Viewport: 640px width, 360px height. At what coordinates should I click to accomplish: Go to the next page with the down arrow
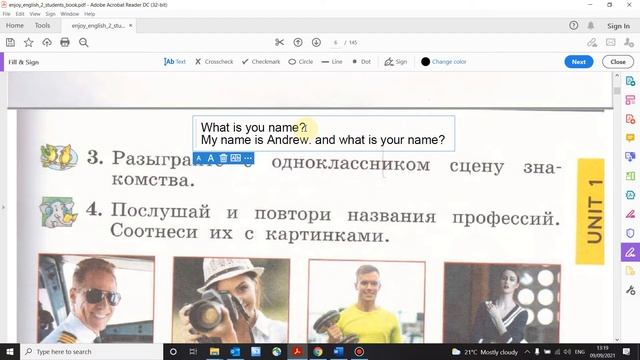pos(316,42)
